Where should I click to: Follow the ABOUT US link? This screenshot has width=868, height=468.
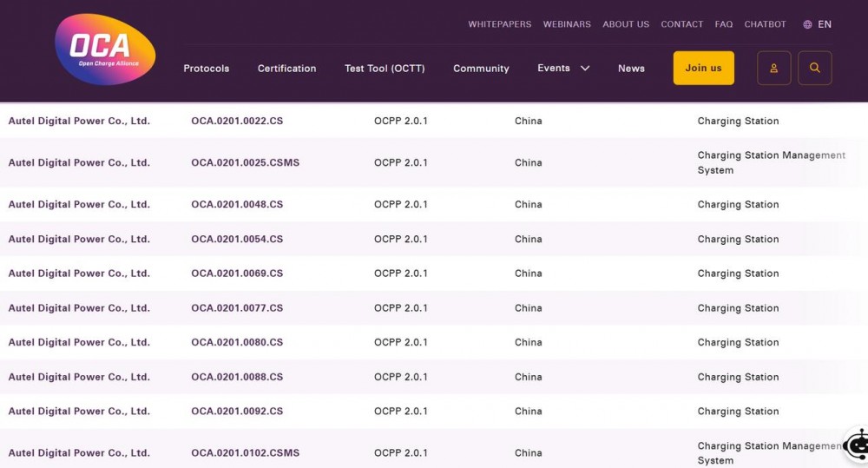tap(626, 24)
